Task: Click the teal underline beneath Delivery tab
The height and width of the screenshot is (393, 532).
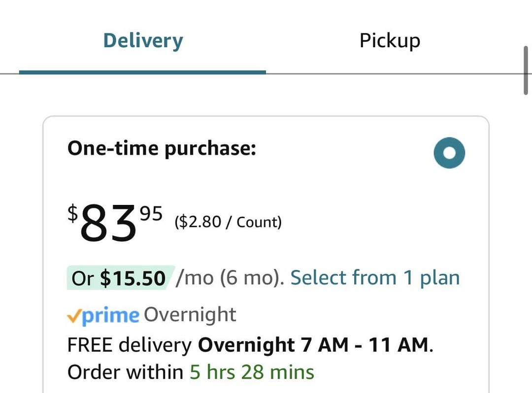Action: click(x=143, y=72)
